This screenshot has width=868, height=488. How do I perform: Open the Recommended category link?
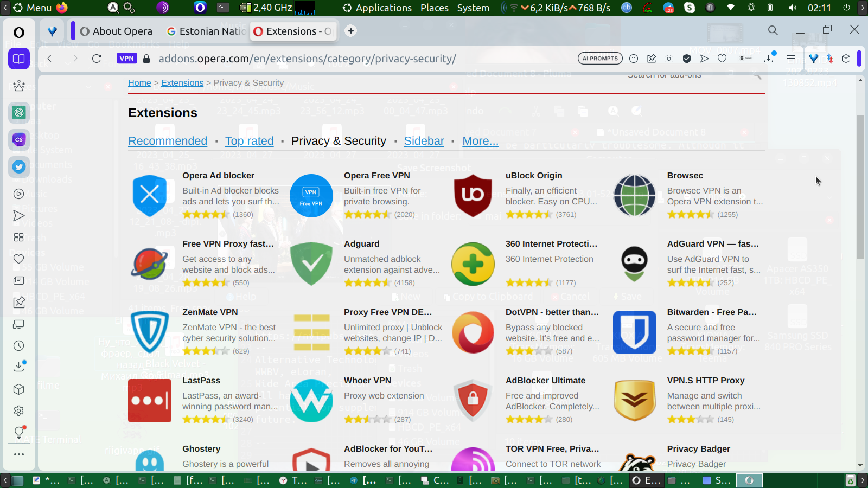(x=168, y=141)
